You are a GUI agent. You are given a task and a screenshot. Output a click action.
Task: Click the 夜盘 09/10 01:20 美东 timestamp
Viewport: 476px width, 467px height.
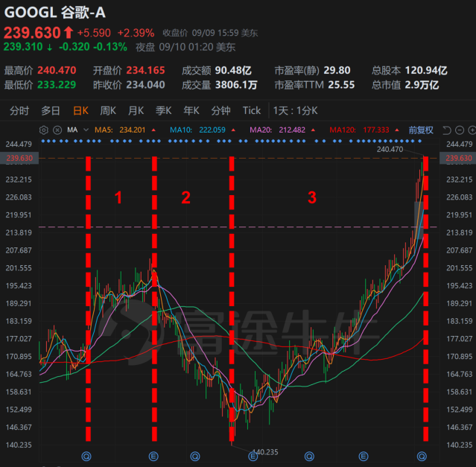pos(185,47)
